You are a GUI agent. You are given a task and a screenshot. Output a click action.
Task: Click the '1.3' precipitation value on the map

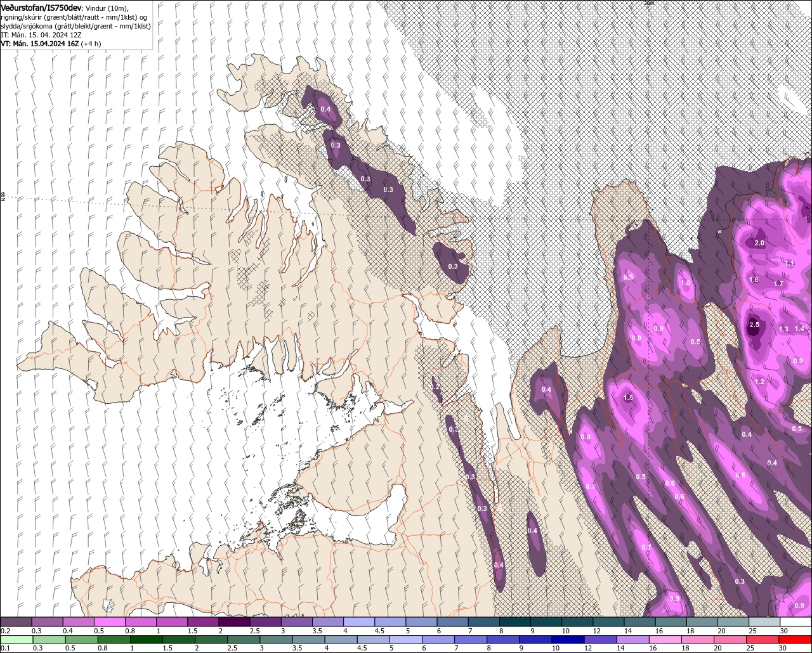coord(783,329)
